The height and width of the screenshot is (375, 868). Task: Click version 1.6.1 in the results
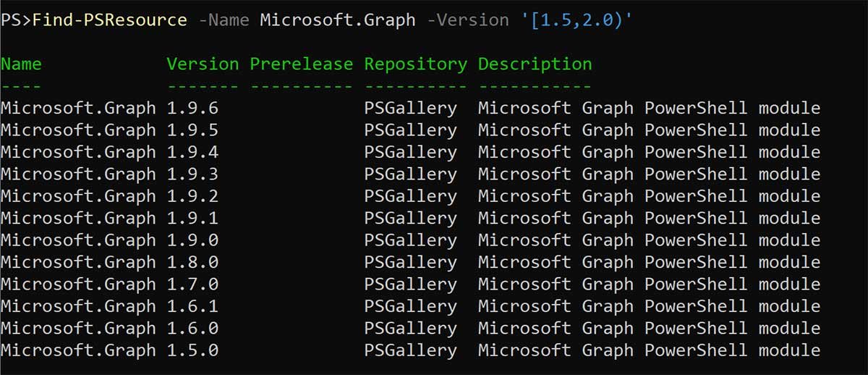coord(192,306)
